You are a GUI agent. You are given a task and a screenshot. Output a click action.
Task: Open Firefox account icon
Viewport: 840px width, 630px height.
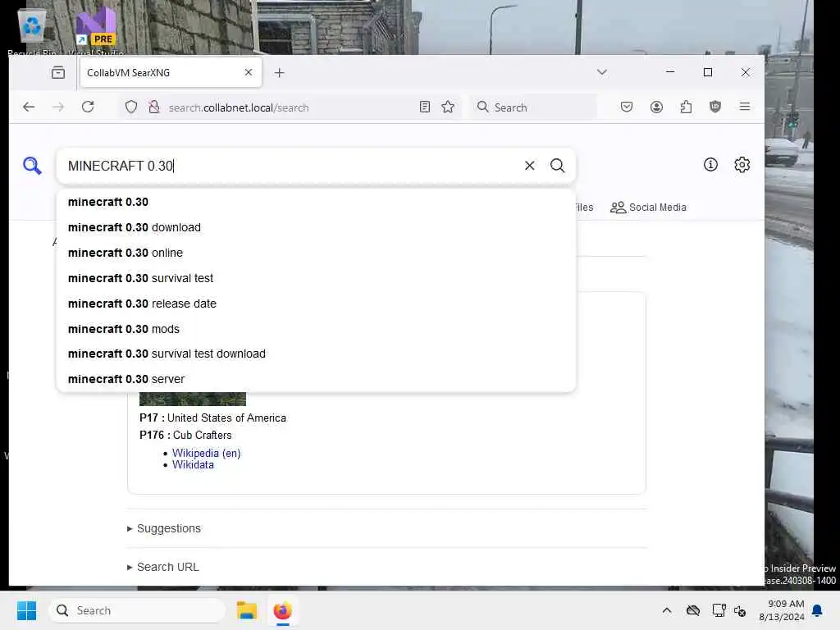coord(656,107)
